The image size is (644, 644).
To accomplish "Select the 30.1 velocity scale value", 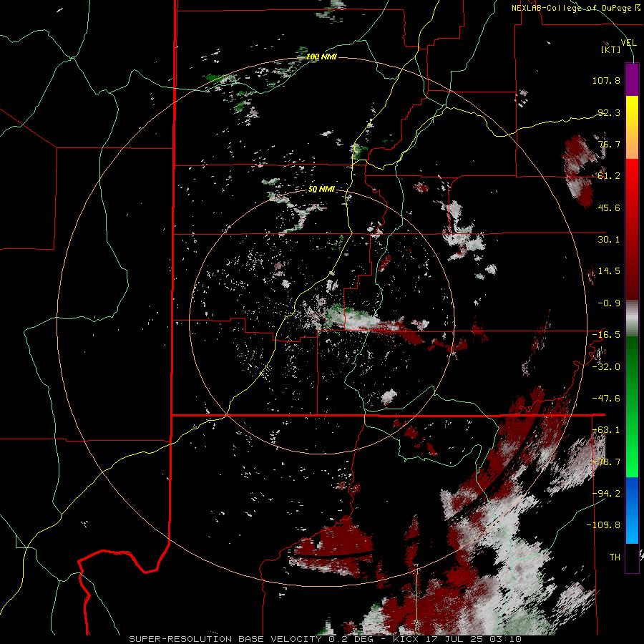I will 609,239.
